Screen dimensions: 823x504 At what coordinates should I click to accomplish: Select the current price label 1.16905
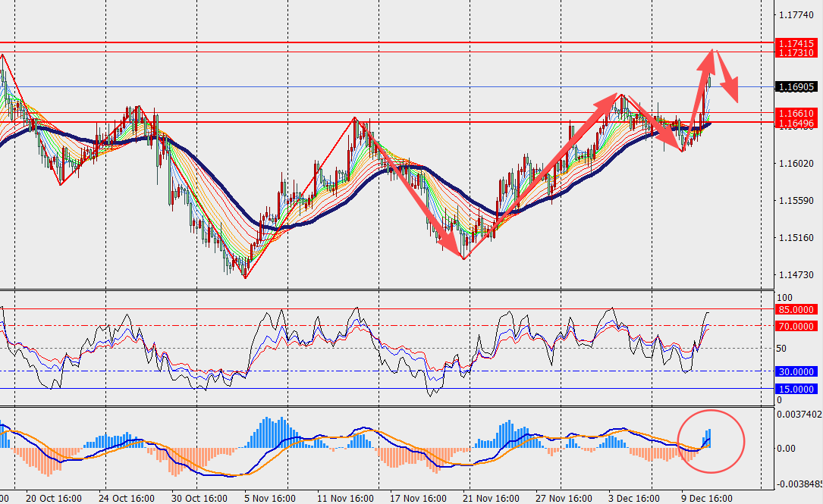point(795,87)
